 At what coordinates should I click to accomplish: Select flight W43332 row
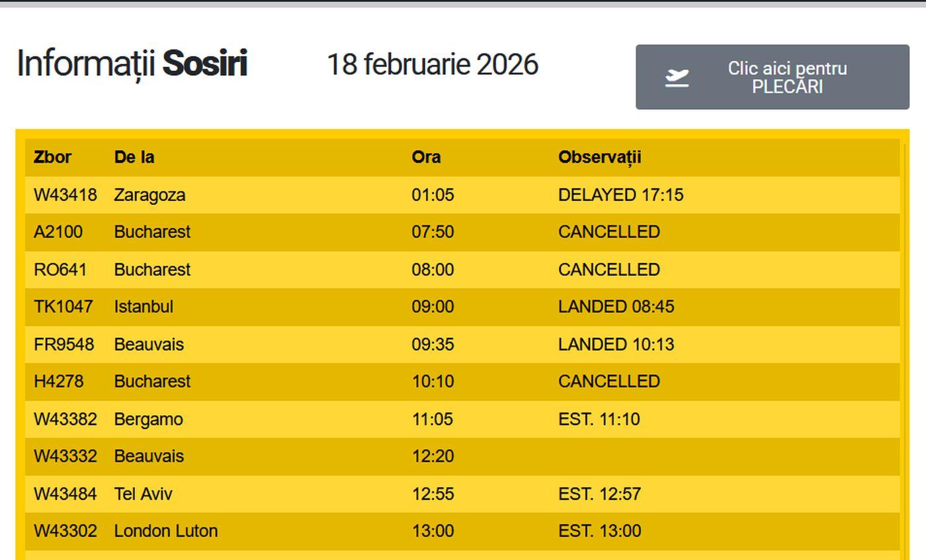coord(65,456)
